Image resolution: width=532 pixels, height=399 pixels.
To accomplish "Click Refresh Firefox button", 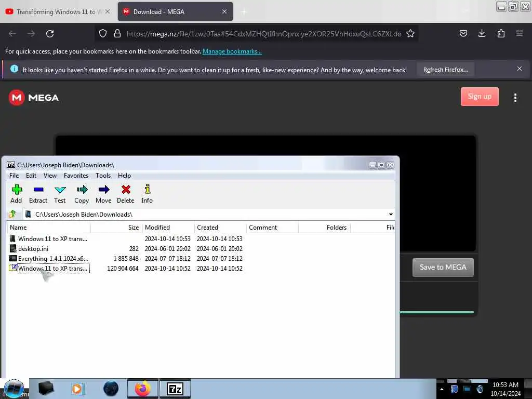I will pyautogui.click(x=445, y=70).
